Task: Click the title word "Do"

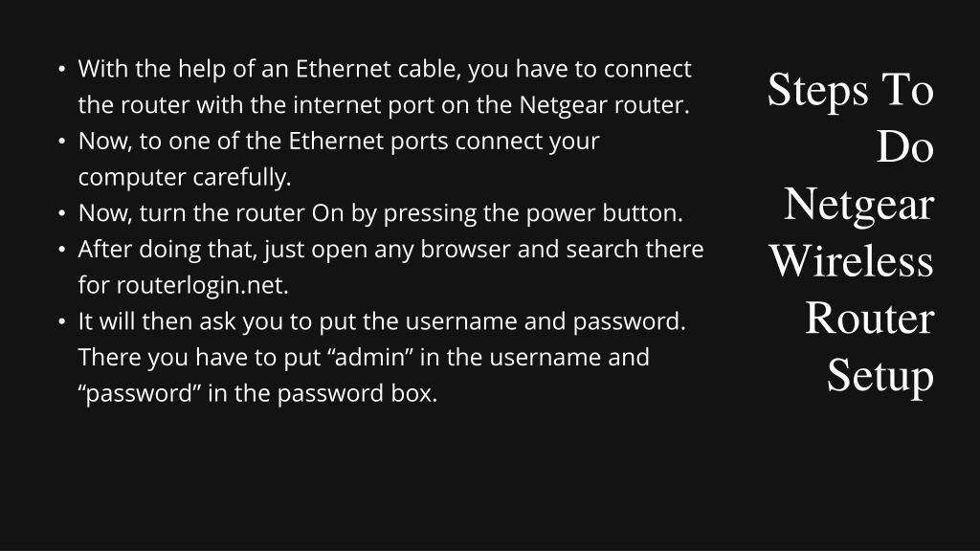Action: (x=905, y=147)
